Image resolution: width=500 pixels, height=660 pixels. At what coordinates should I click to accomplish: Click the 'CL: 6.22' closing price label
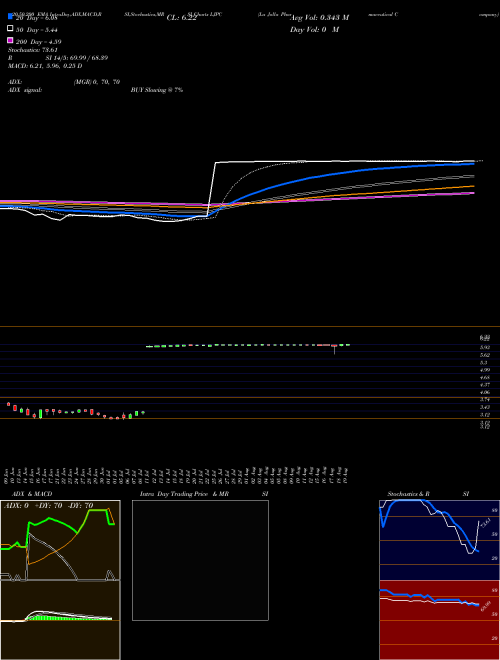coord(181,18)
